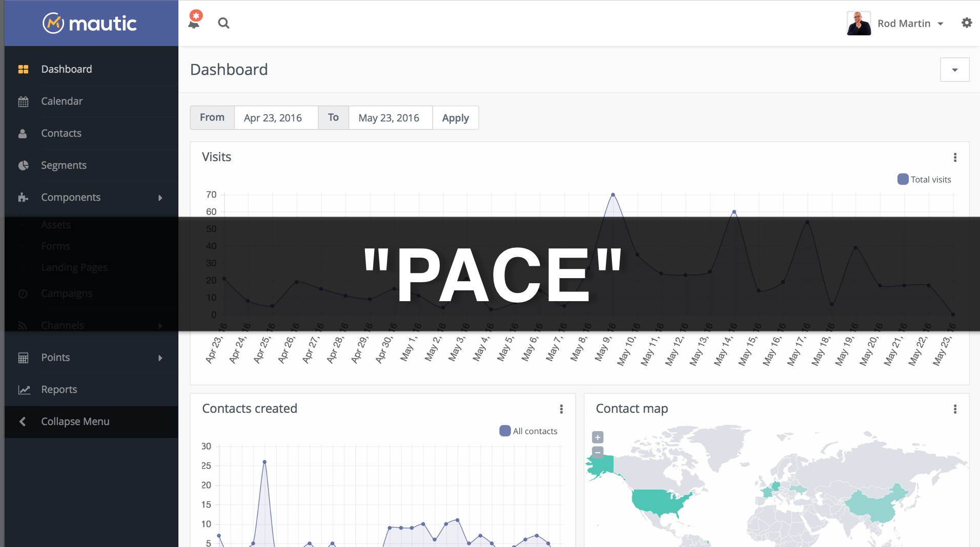
Task: Click the Segments pie-chart icon
Action: point(24,165)
